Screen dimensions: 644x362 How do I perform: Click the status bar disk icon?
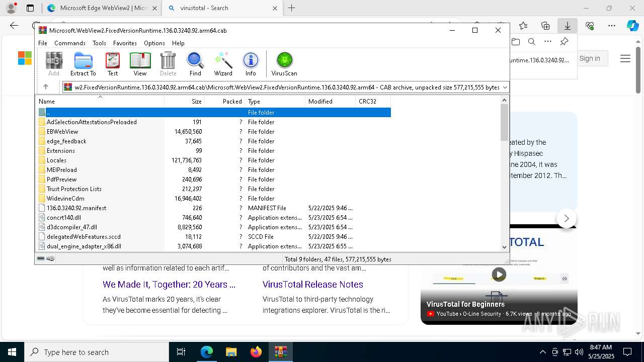(41, 259)
